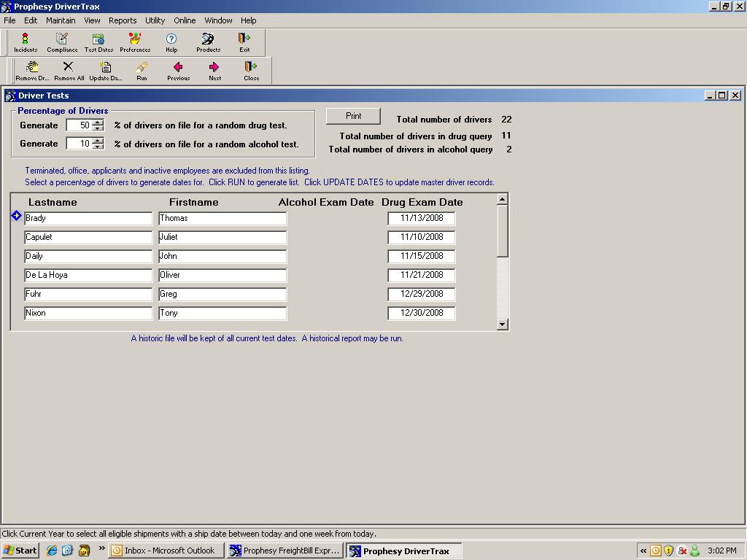Image resolution: width=747 pixels, height=560 pixels.
Task: Select the Daily lastname field
Action: (88, 256)
